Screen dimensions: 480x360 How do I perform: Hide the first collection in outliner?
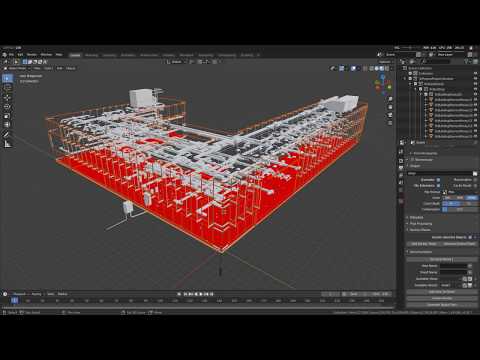click(x=475, y=73)
